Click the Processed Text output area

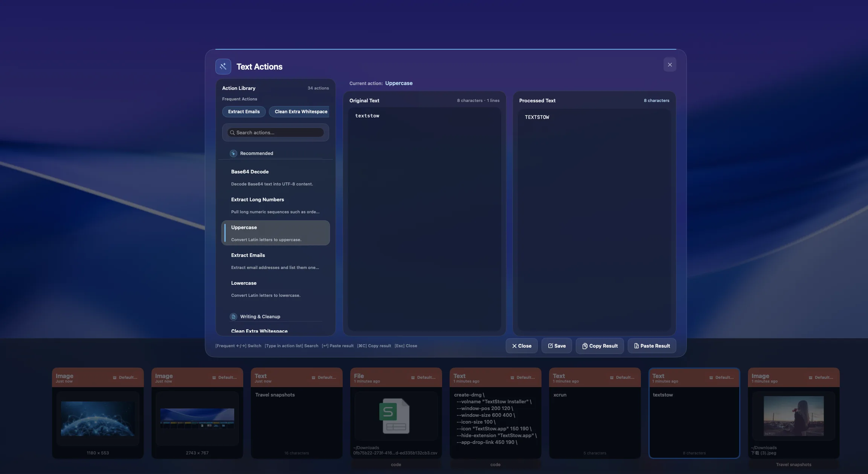pos(594,220)
